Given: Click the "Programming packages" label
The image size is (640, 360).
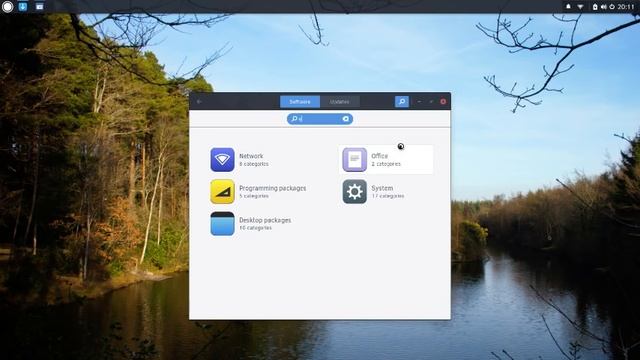Looking at the screenshot, I should click(273, 188).
